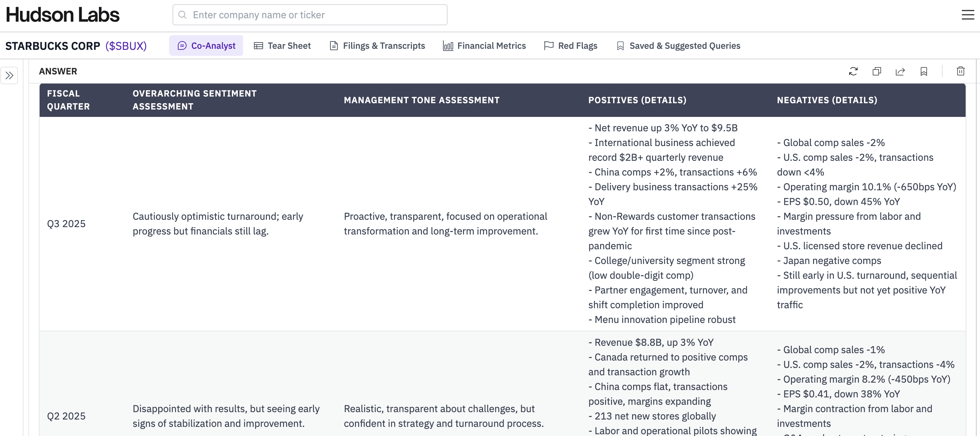
Task: Copy the answer with the duplicate icon
Action: [x=877, y=71]
